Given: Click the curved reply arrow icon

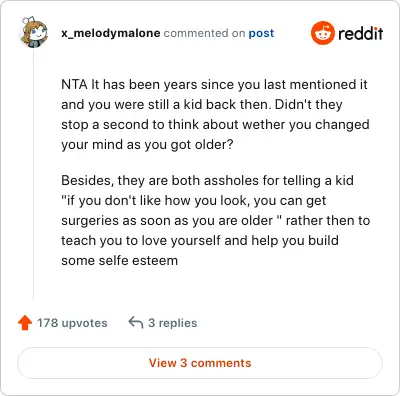Looking at the screenshot, I should [136, 323].
